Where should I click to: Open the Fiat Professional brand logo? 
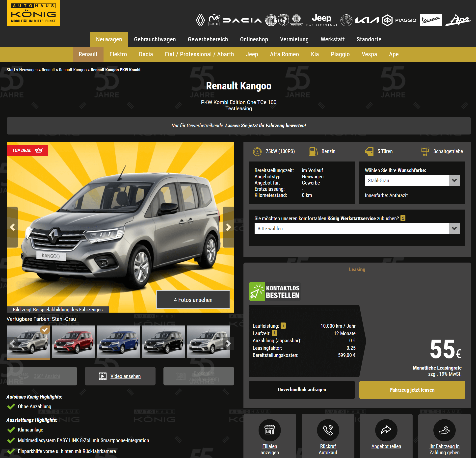coord(296,20)
